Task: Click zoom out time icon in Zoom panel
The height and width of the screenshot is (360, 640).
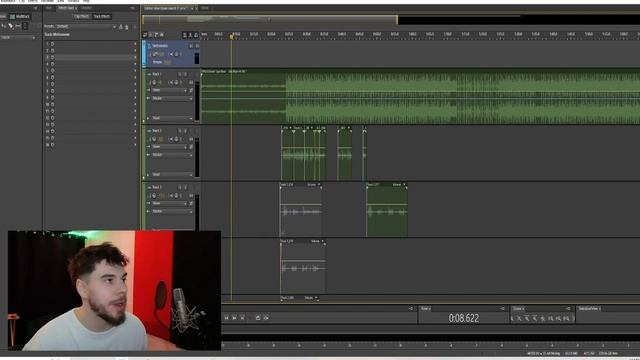Action: coord(535,318)
